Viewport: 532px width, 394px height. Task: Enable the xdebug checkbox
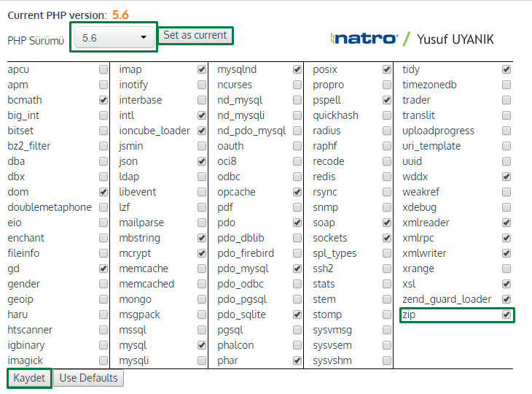click(506, 207)
